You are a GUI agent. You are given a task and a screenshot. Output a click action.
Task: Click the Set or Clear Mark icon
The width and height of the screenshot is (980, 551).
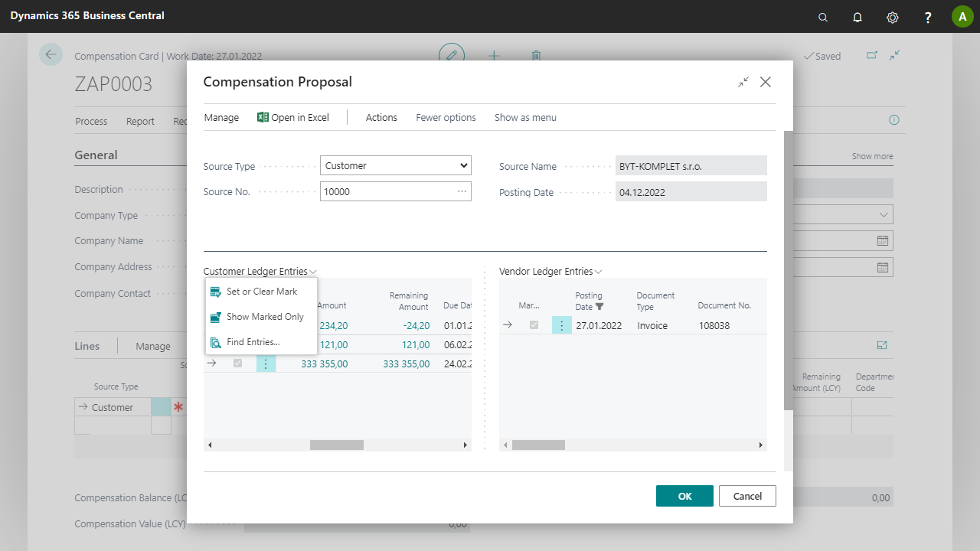216,292
